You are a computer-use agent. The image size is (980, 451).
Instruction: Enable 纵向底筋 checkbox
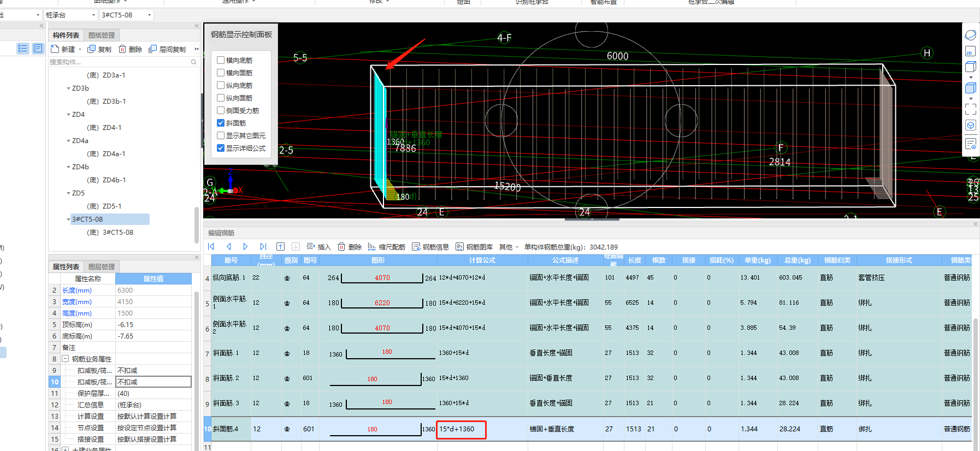tap(221, 85)
